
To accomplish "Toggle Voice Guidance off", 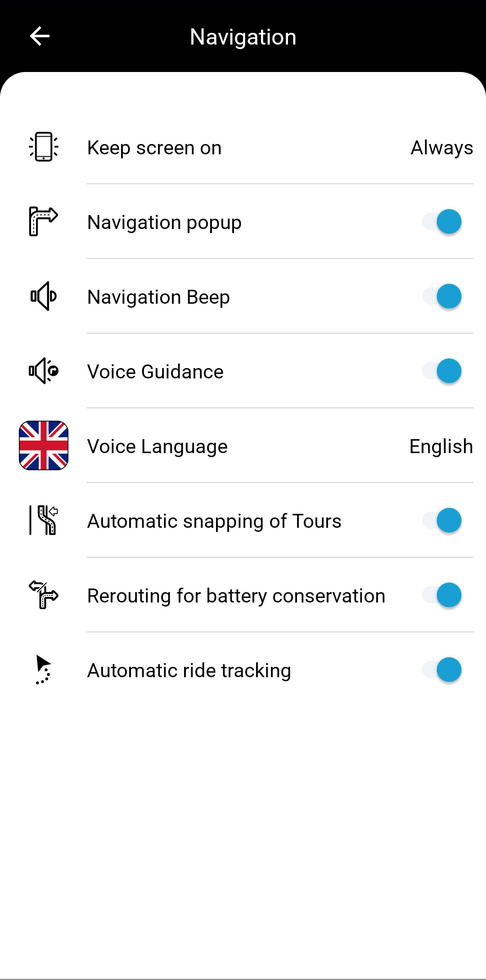I will [x=442, y=371].
